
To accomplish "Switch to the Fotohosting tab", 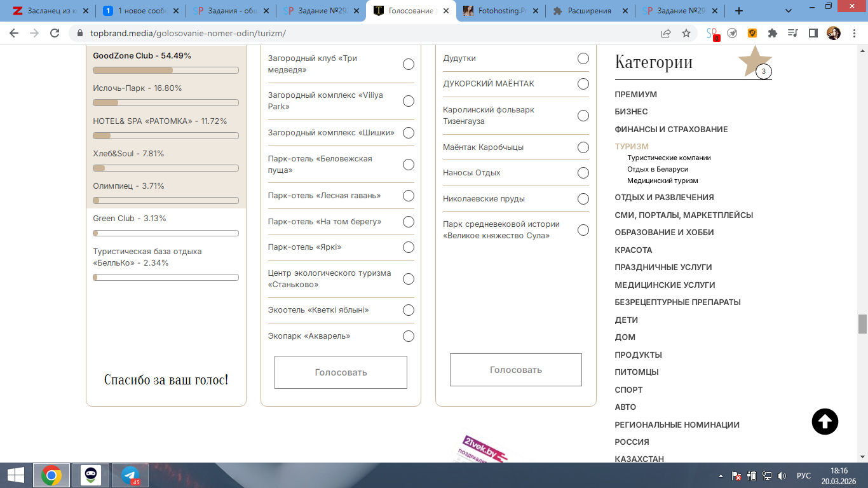I will (502, 11).
